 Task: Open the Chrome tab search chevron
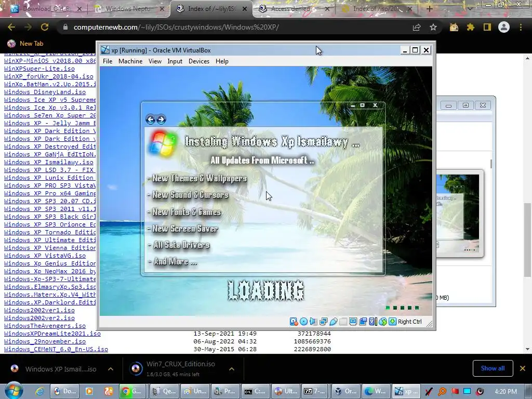[x=470, y=9]
